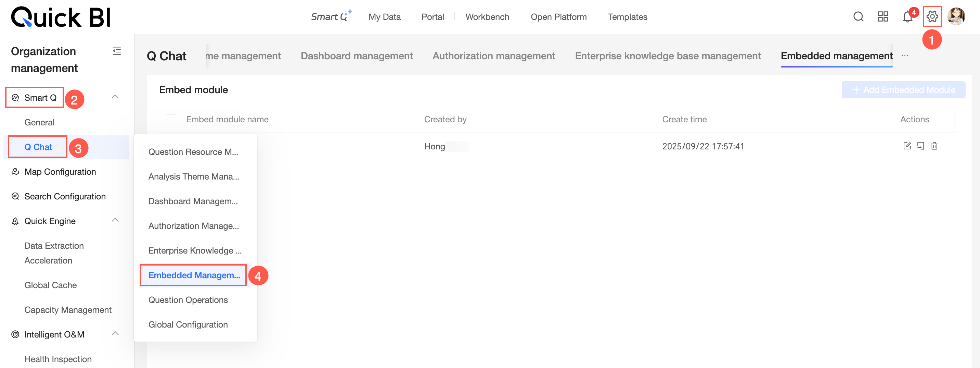
Task: Collapse the sidebar with the fold icon
Action: coord(117,51)
